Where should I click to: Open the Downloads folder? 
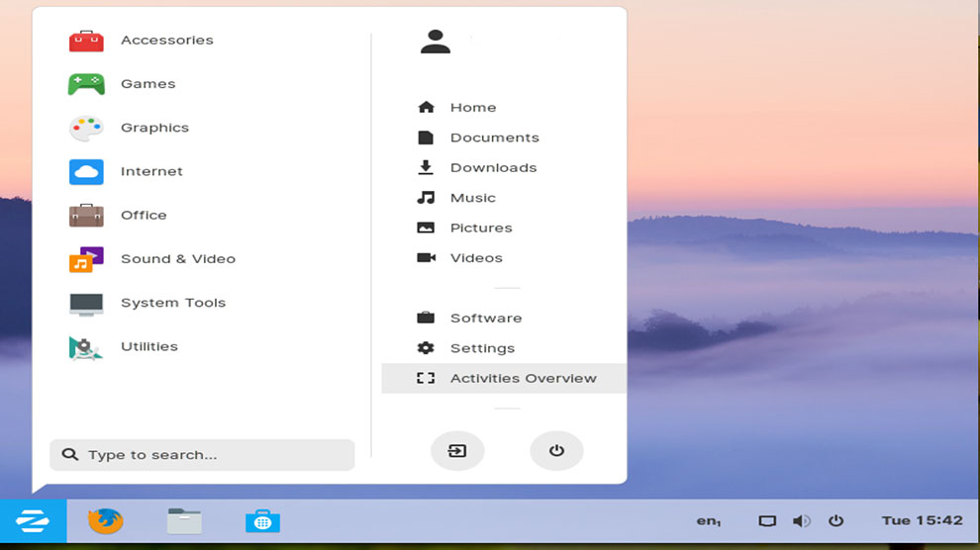[x=493, y=168]
